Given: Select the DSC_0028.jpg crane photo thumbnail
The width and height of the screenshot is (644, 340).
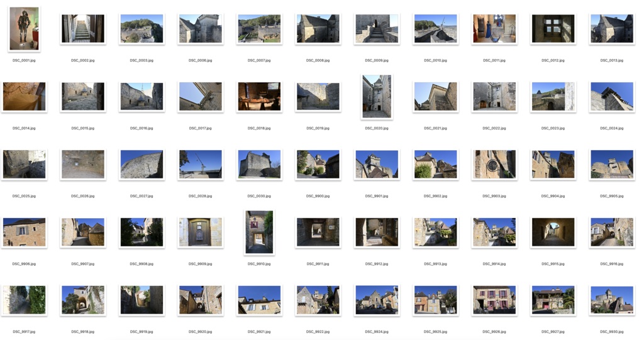Looking at the screenshot, I should (x=201, y=164).
